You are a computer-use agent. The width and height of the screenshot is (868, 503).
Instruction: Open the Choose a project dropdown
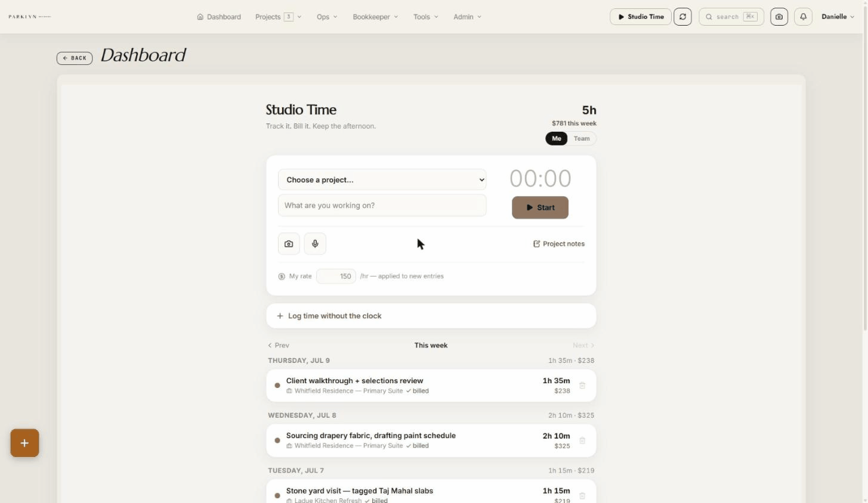pyautogui.click(x=382, y=179)
